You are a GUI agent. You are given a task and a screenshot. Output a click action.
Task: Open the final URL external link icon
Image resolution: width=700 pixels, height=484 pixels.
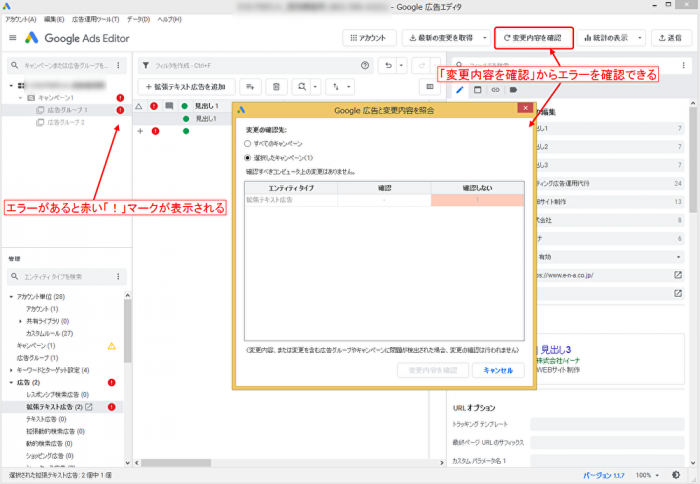[x=678, y=275]
